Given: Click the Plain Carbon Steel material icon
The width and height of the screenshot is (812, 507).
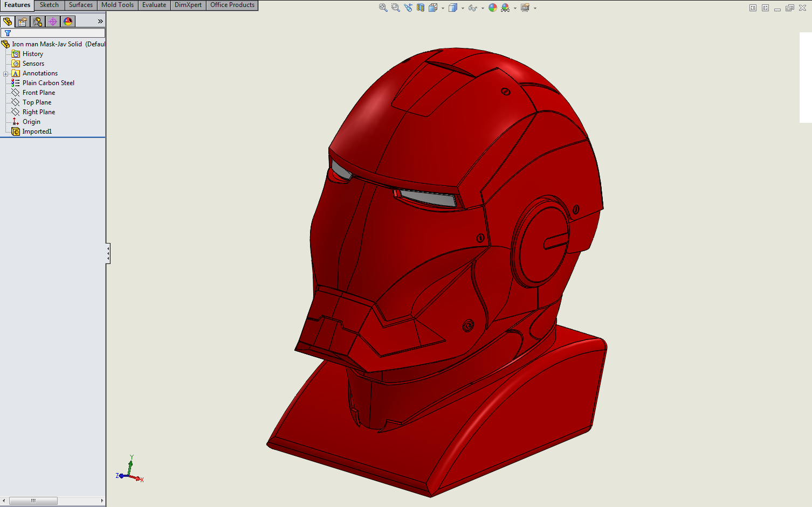Looking at the screenshot, I should coord(16,83).
